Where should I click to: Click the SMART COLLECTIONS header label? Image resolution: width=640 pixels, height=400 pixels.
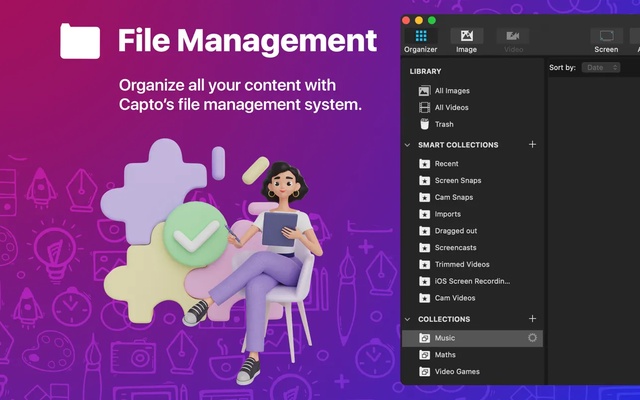[x=458, y=145]
